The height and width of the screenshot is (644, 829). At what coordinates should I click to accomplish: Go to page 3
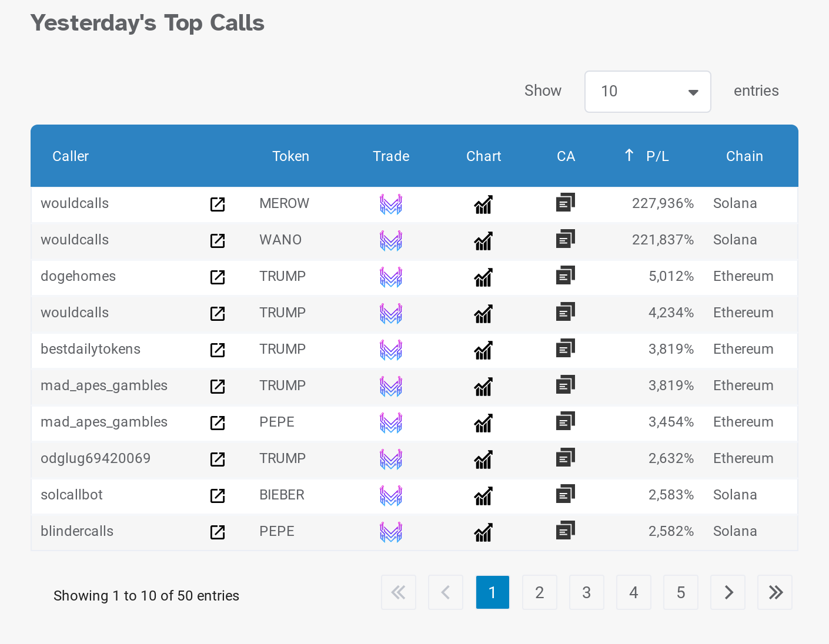(587, 592)
